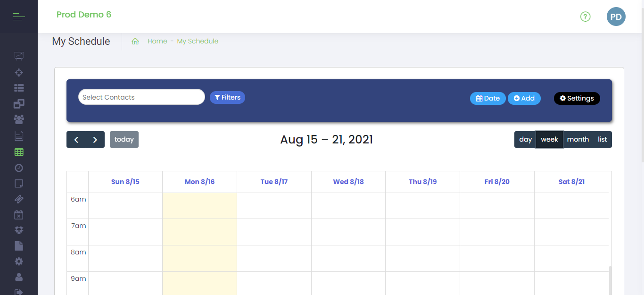The height and width of the screenshot is (295, 644).
Task: Go to the previous week
Action: (x=76, y=140)
